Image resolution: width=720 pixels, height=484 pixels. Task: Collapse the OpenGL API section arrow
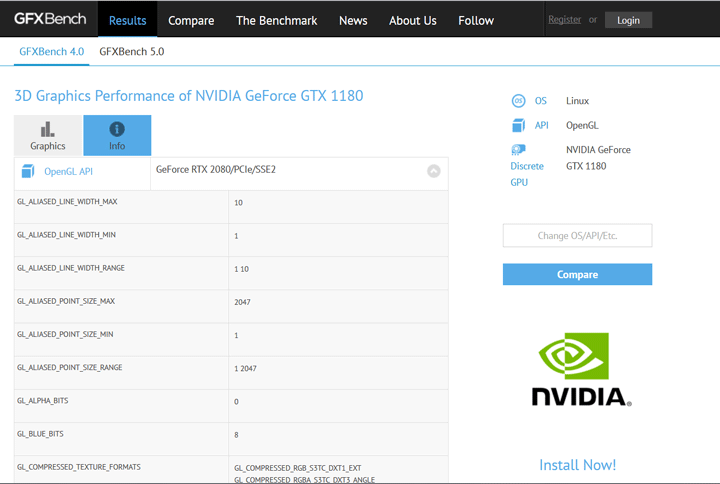433,171
